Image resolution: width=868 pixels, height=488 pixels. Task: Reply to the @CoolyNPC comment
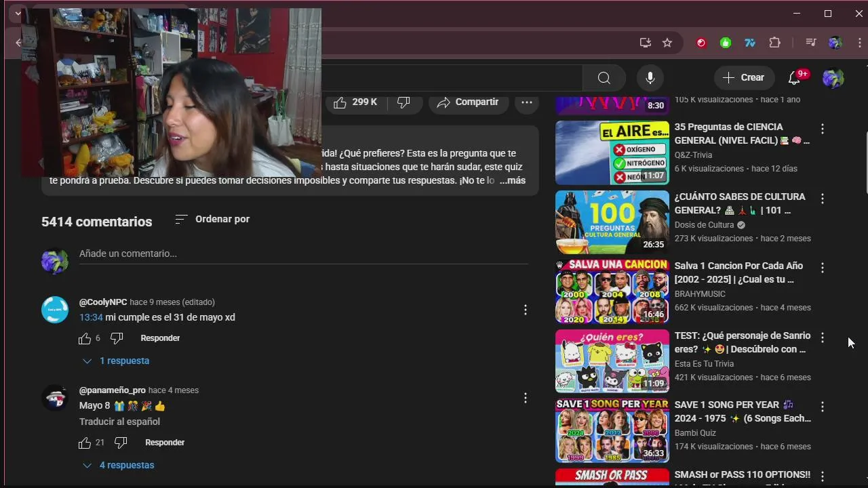(160, 338)
